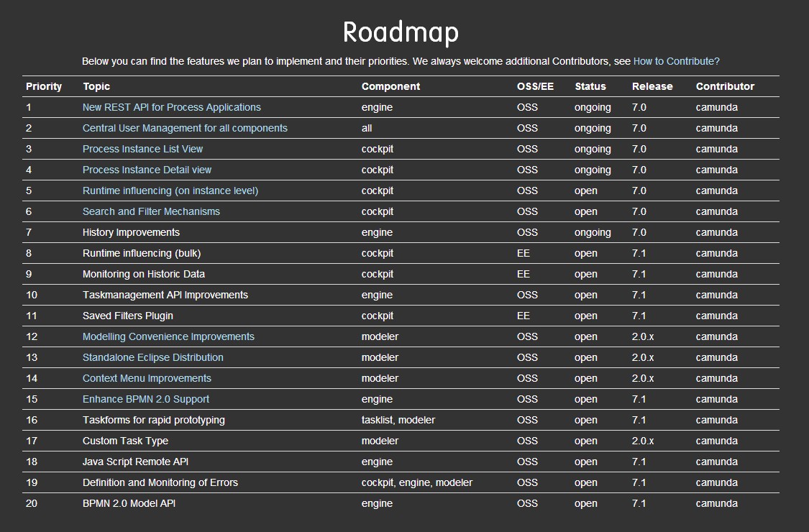Open 'Modelling Convenience Improvements' topic
Viewport: 809px width, 532px height.
[168, 336]
